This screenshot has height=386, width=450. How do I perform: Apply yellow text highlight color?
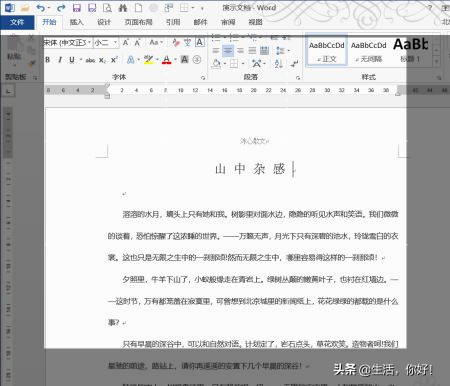coord(148,60)
